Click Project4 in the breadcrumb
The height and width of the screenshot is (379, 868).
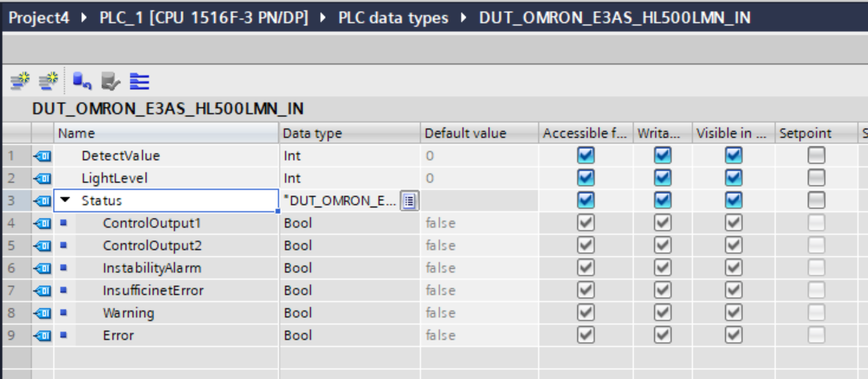click(39, 17)
